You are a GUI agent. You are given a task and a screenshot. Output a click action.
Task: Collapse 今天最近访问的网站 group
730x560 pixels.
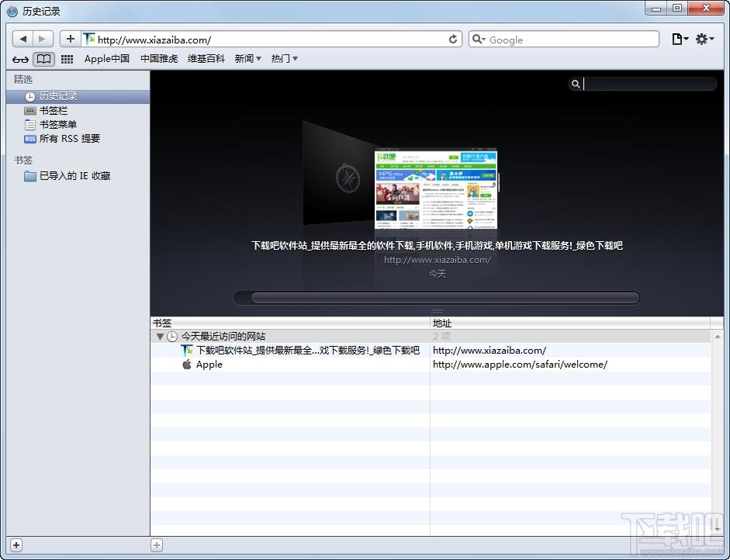pyautogui.click(x=160, y=336)
